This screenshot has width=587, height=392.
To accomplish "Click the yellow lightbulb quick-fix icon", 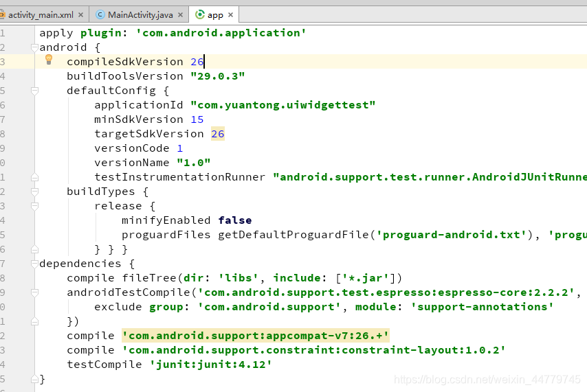I will point(49,60).
